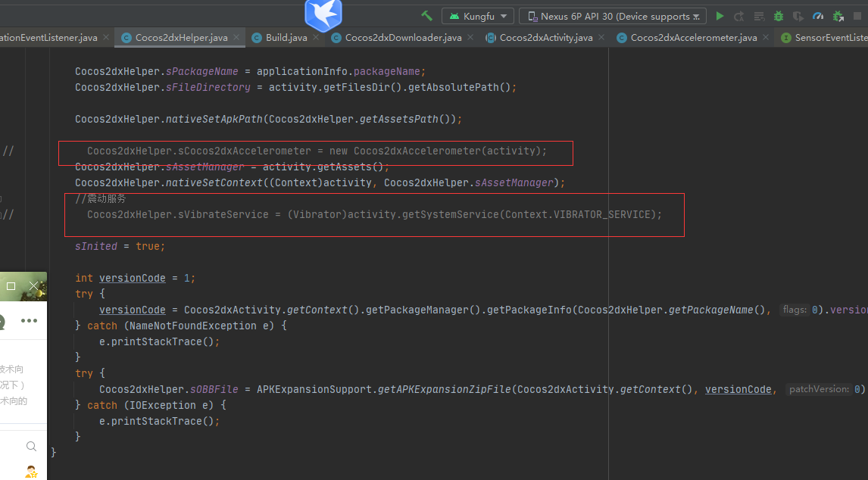The height and width of the screenshot is (480, 868).
Task: Run the app with the green play button
Action: [x=720, y=16]
